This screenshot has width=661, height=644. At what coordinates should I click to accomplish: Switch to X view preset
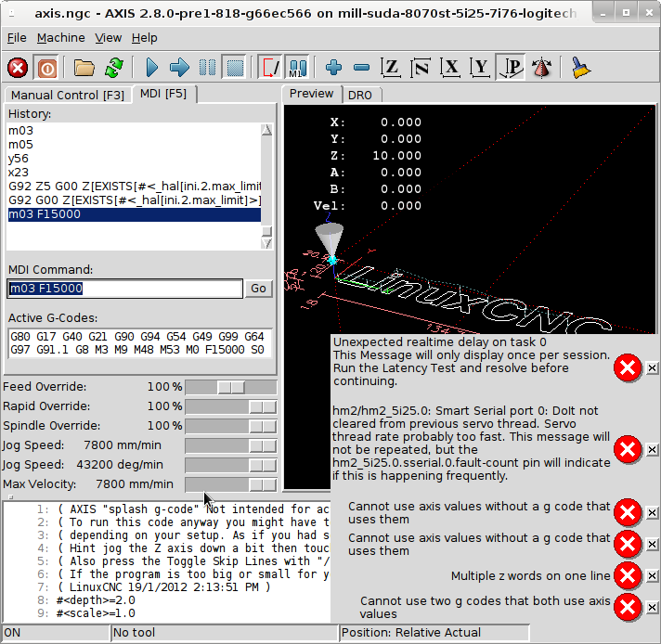click(450, 68)
